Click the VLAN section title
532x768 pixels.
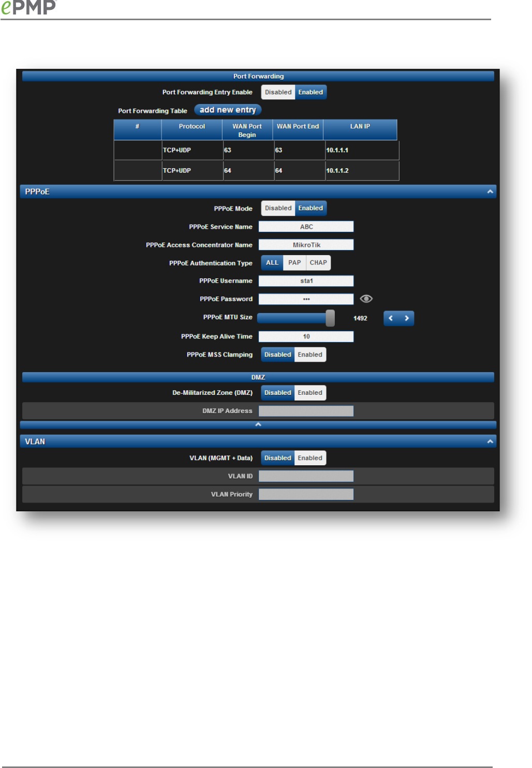tap(35, 441)
